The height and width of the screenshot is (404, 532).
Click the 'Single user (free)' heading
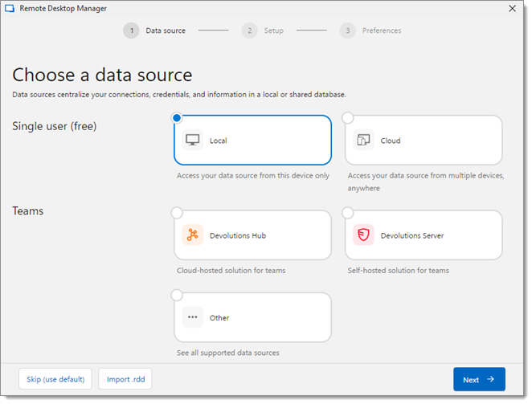(x=55, y=126)
